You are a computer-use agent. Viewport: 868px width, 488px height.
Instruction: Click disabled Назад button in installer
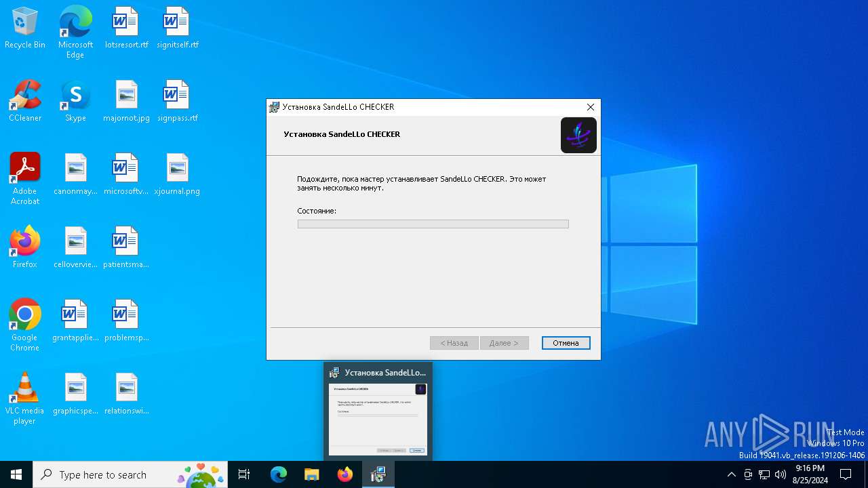coord(454,343)
